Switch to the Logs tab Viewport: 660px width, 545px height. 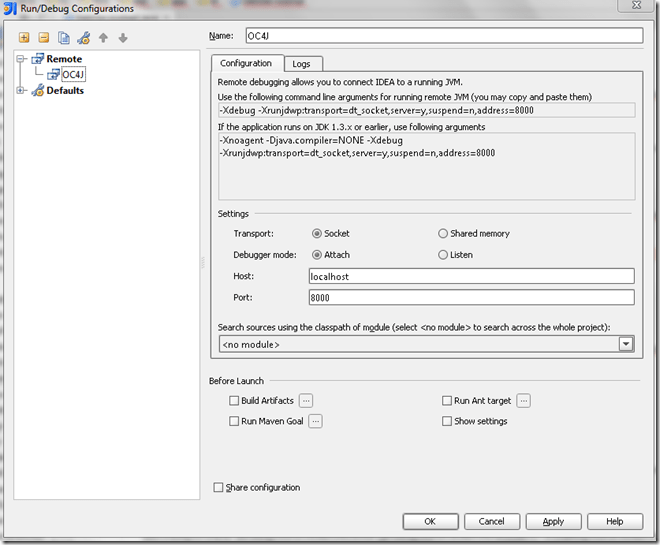(x=301, y=64)
